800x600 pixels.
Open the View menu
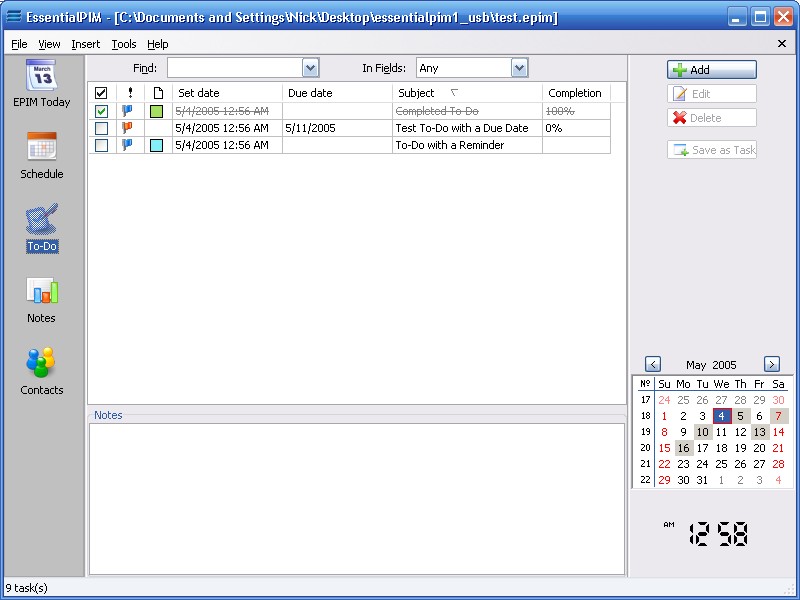[x=49, y=44]
